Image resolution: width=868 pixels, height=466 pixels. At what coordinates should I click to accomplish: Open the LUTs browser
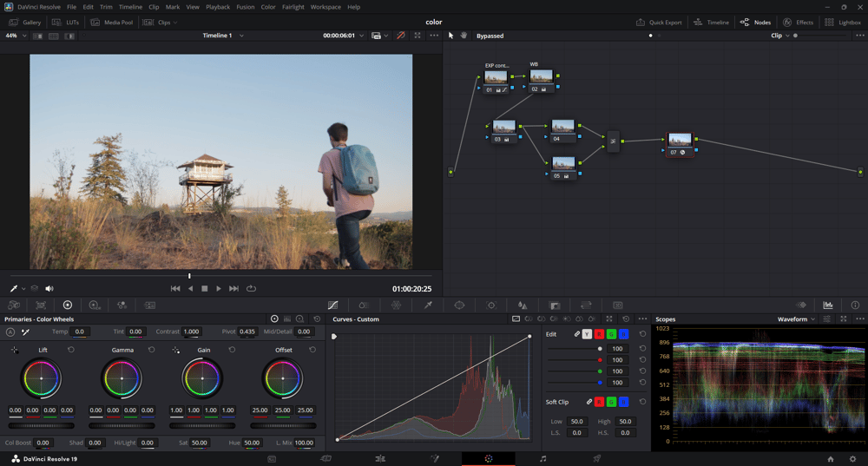click(x=66, y=23)
